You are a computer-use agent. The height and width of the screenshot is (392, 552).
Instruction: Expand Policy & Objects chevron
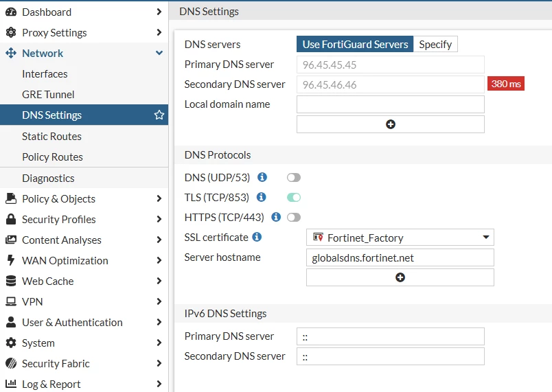tap(159, 198)
